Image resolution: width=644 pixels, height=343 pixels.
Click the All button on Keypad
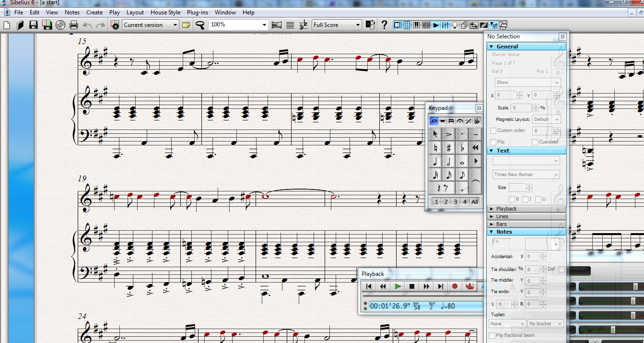pos(474,202)
